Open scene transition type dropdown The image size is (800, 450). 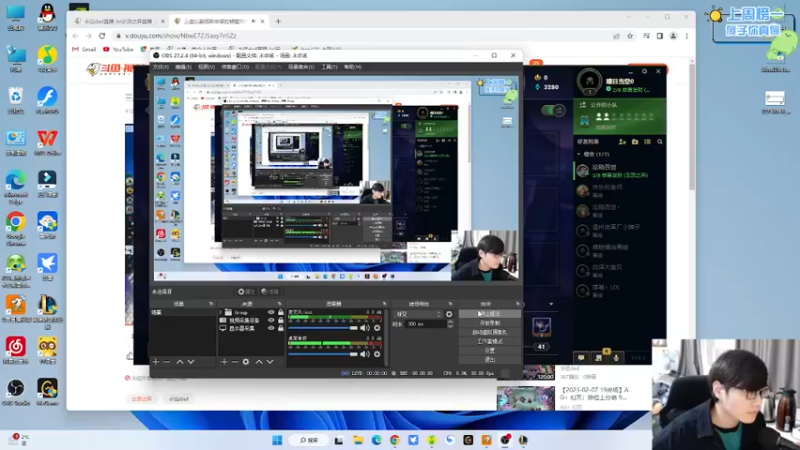418,314
